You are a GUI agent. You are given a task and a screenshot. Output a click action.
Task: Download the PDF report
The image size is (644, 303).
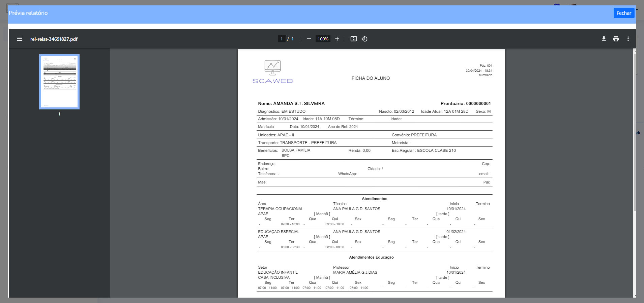tap(604, 39)
